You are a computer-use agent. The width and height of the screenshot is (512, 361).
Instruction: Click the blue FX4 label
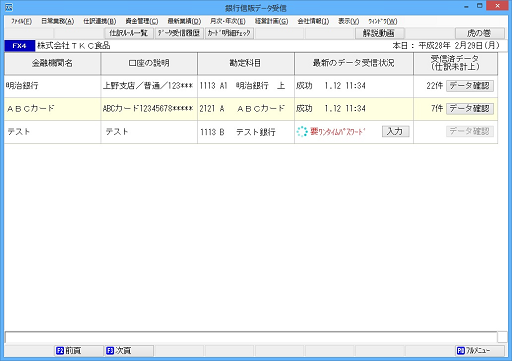pos(20,46)
